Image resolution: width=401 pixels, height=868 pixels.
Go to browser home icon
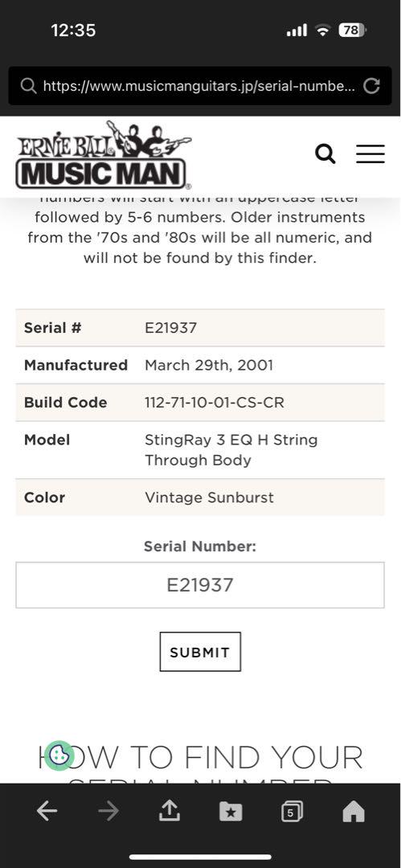[354, 812]
